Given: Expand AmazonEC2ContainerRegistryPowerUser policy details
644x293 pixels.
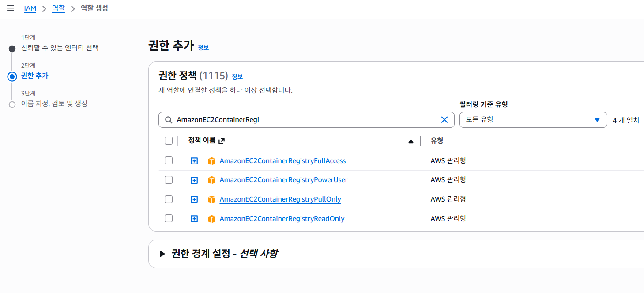Looking at the screenshot, I should pos(194,180).
